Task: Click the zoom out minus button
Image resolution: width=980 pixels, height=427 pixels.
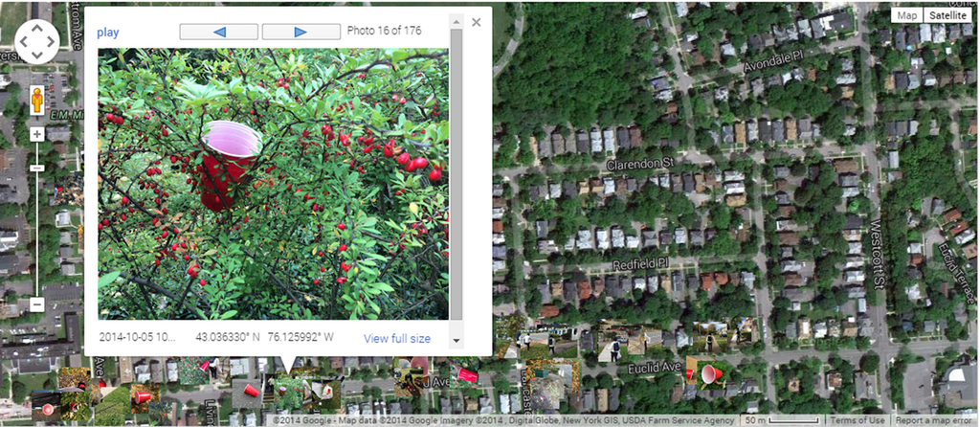Action: 37,305
